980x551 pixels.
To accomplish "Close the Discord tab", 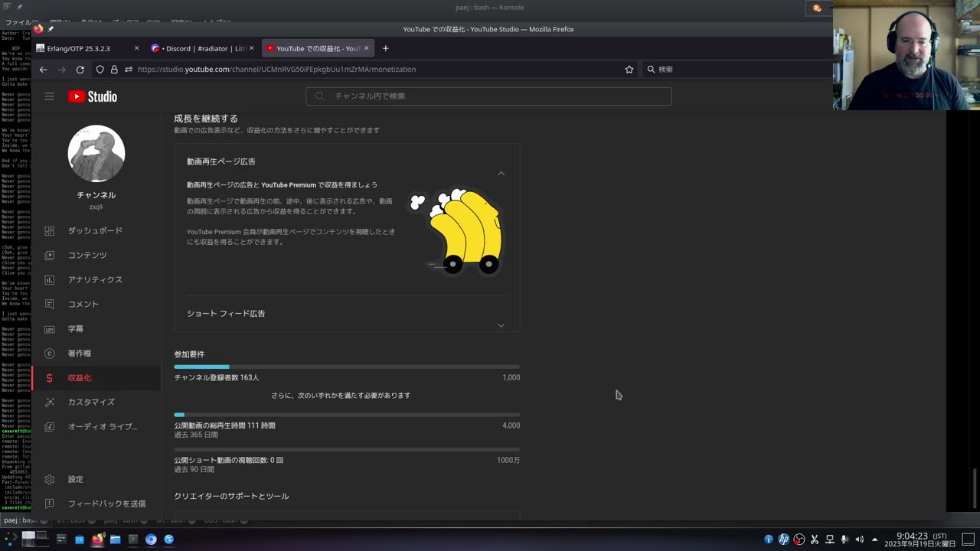I will coord(251,48).
